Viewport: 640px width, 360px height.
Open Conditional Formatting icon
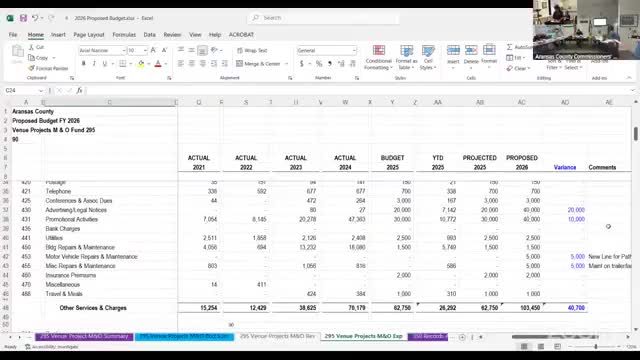378,57
